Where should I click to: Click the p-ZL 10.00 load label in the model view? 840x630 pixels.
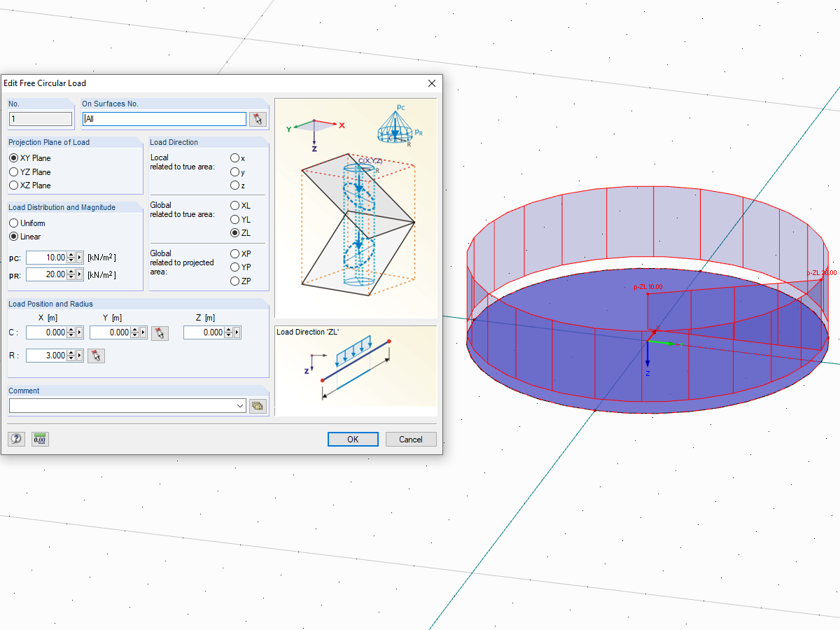coord(647,287)
